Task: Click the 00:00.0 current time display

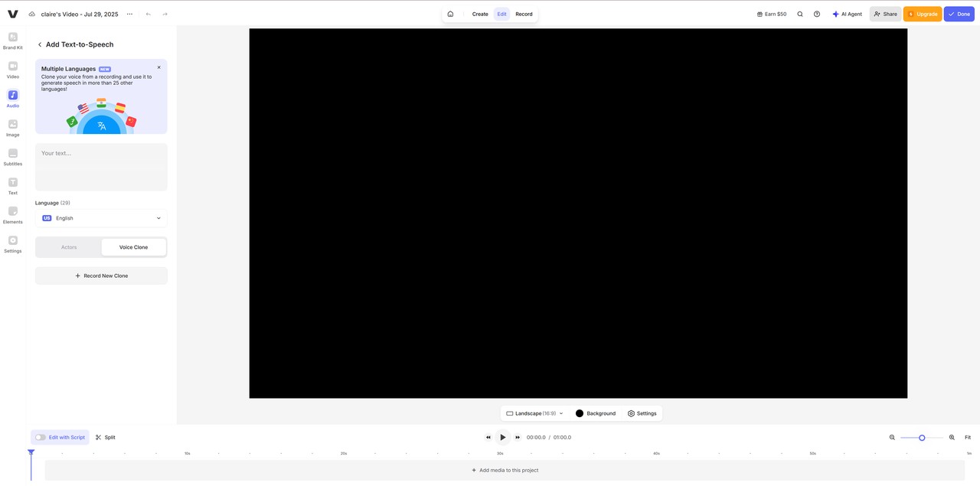Action: [536, 437]
